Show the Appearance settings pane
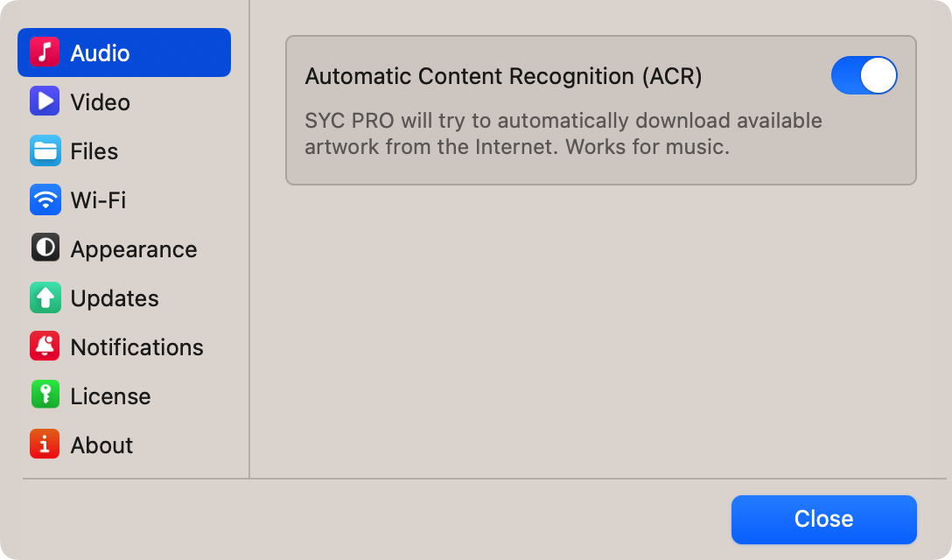This screenshot has height=560, width=952. [134, 249]
